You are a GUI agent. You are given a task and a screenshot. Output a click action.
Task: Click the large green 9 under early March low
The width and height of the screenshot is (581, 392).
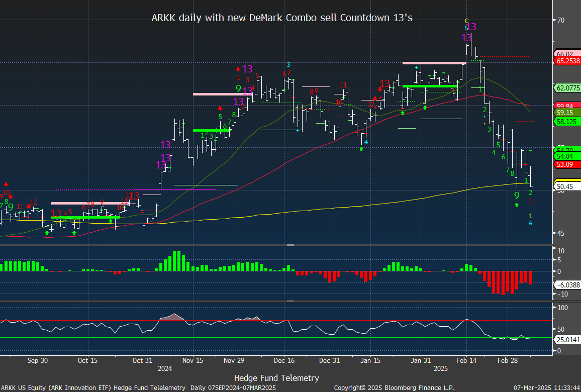517,195
